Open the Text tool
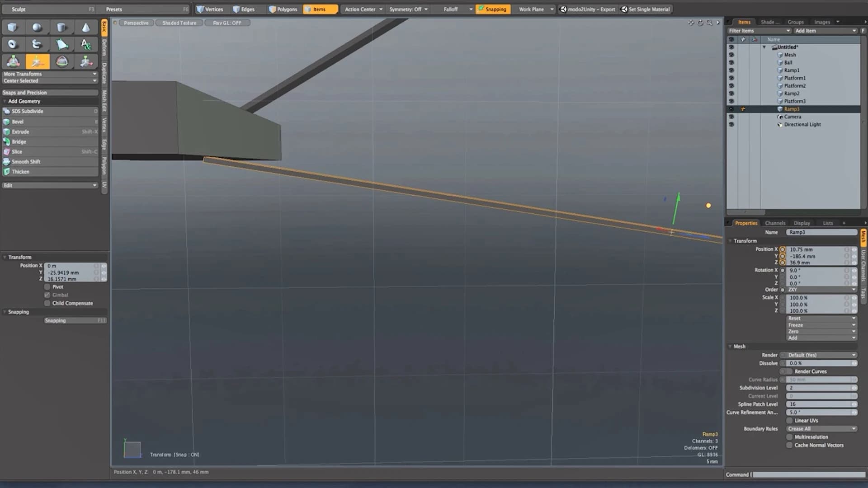The image size is (868, 488). pyautogui.click(x=86, y=44)
